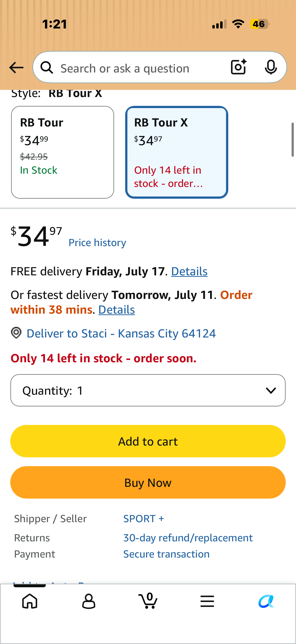Image resolution: width=296 pixels, height=644 pixels.
Task: Tap the back arrow icon
Action: click(16, 68)
